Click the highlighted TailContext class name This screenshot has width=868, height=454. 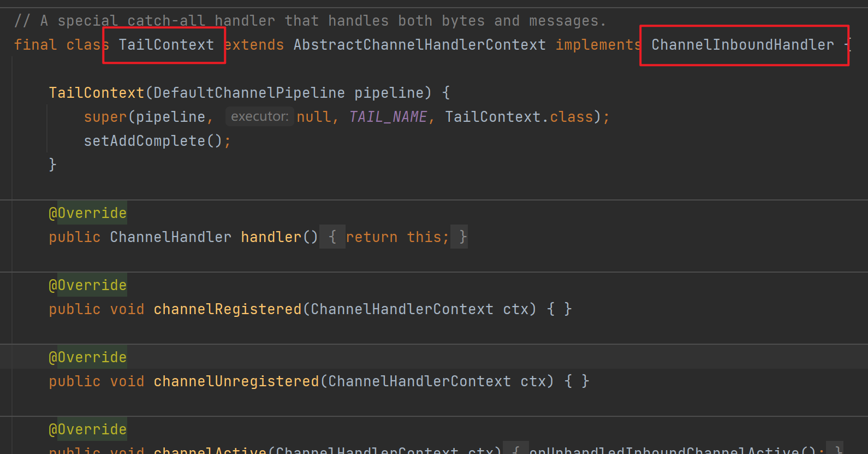pos(166,45)
